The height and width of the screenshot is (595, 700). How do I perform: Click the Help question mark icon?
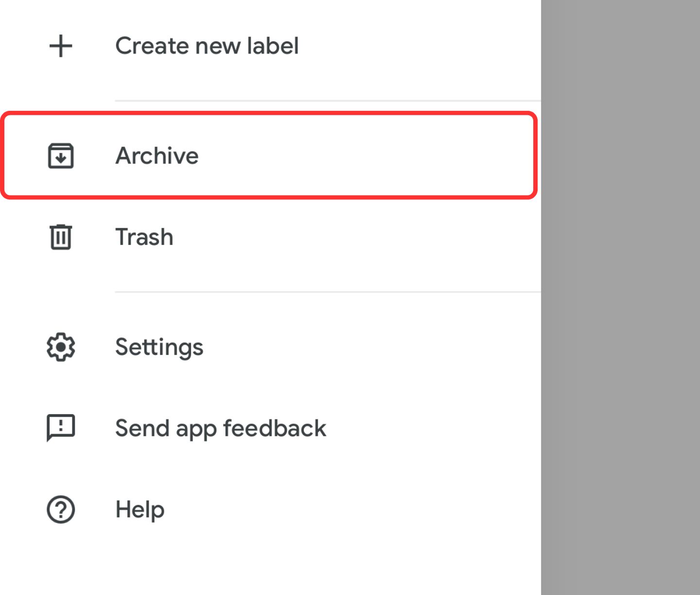pyautogui.click(x=61, y=509)
